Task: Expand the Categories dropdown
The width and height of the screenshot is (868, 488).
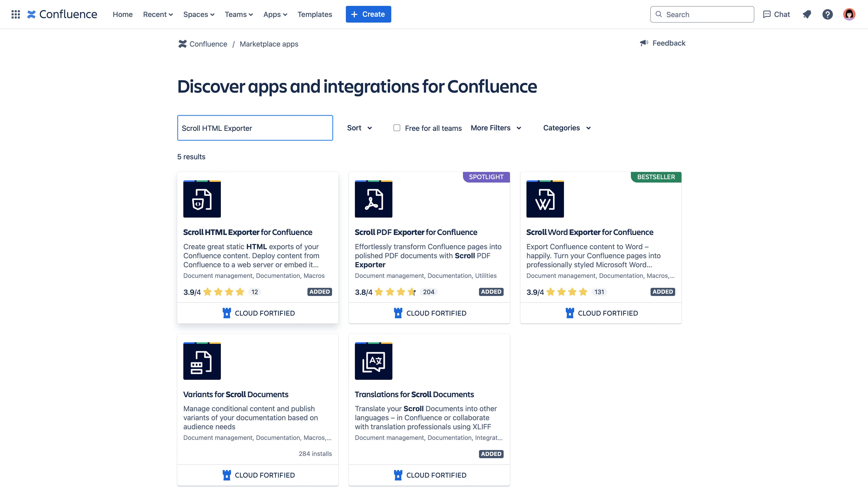Action: coord(567,128)
